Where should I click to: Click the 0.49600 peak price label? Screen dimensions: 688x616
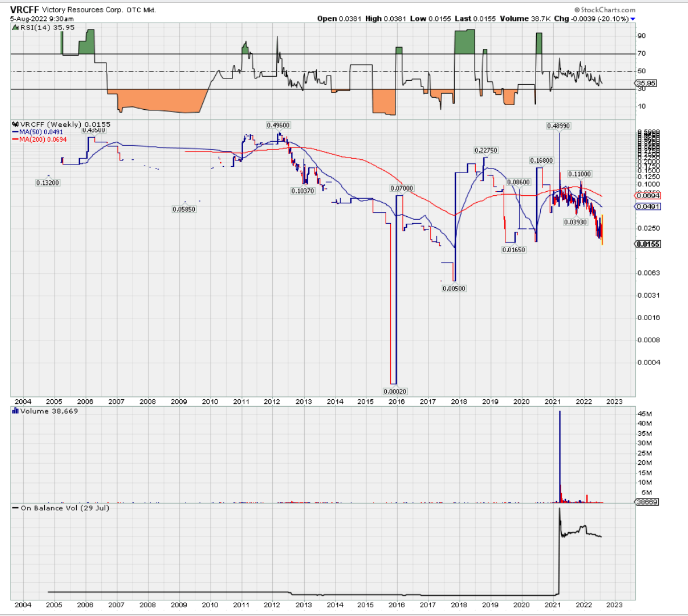coord(278,126)
